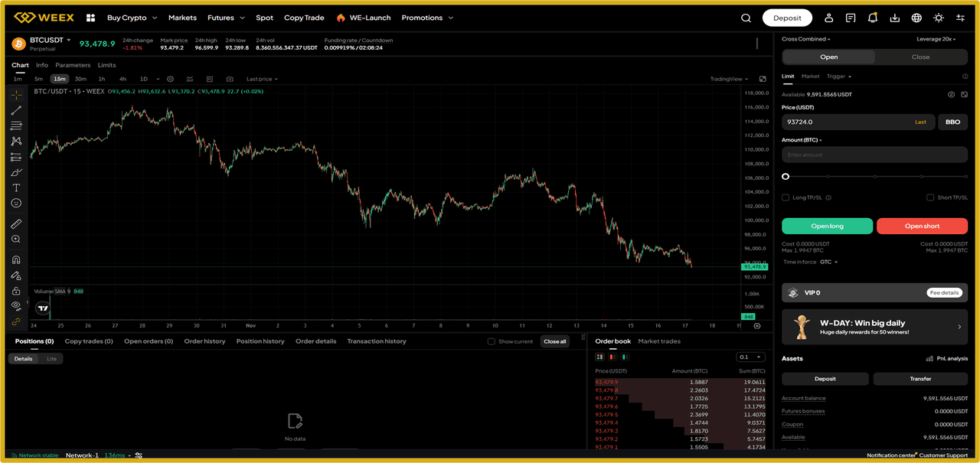The width and height of the screenshot is (980, 463).
Task: Open the indicators icon on chart toolbar
Action: coord(189,79)
